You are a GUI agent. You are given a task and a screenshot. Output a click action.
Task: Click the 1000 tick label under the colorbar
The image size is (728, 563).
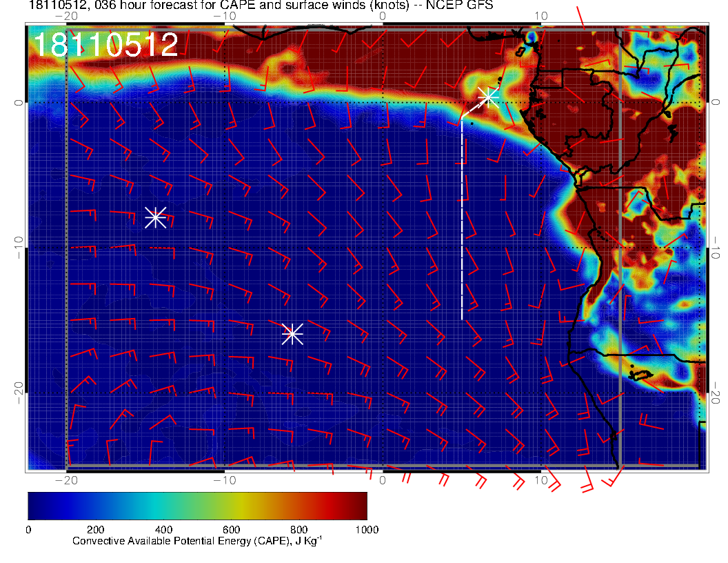click(366, 529)
